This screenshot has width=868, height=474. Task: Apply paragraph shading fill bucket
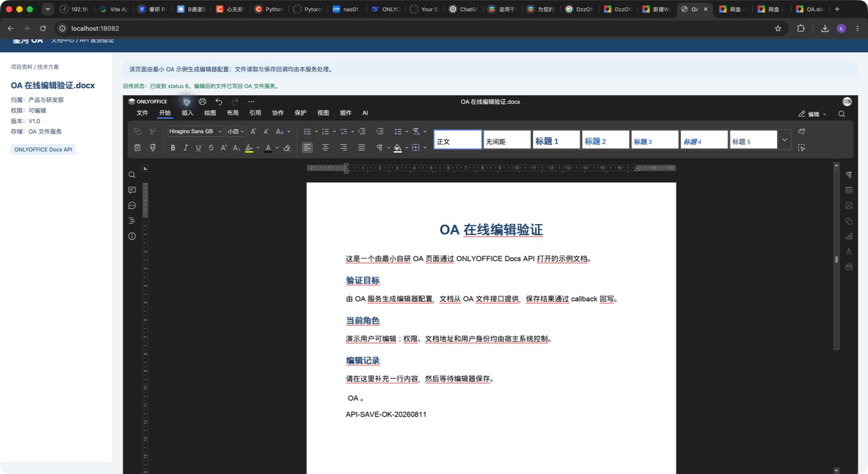coord(398,148)
